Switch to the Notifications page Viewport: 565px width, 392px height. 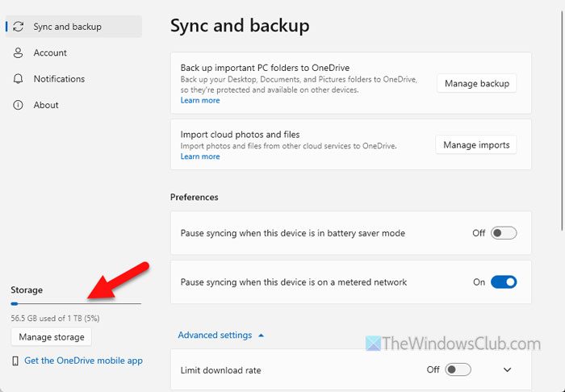(x=59, y=79)
